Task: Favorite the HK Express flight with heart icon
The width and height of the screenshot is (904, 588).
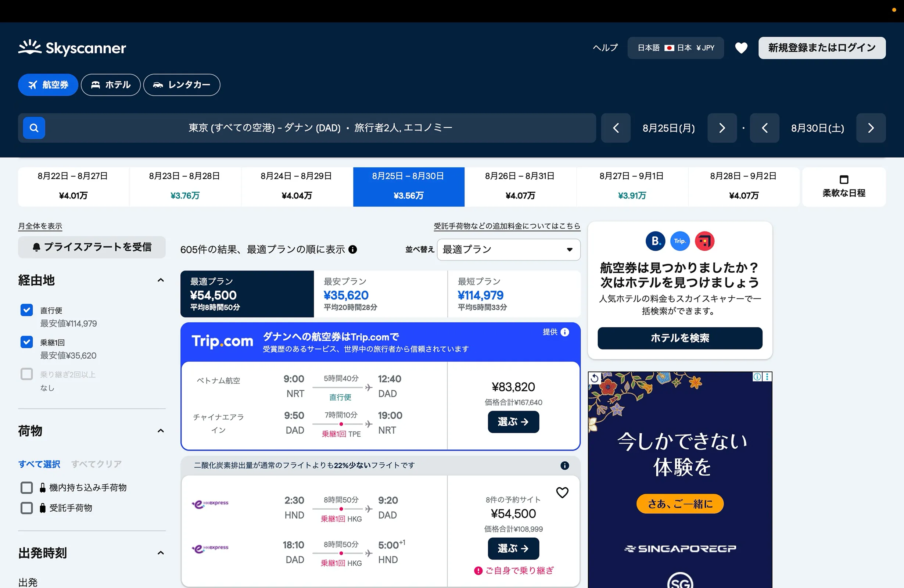Action: [563, 492]
